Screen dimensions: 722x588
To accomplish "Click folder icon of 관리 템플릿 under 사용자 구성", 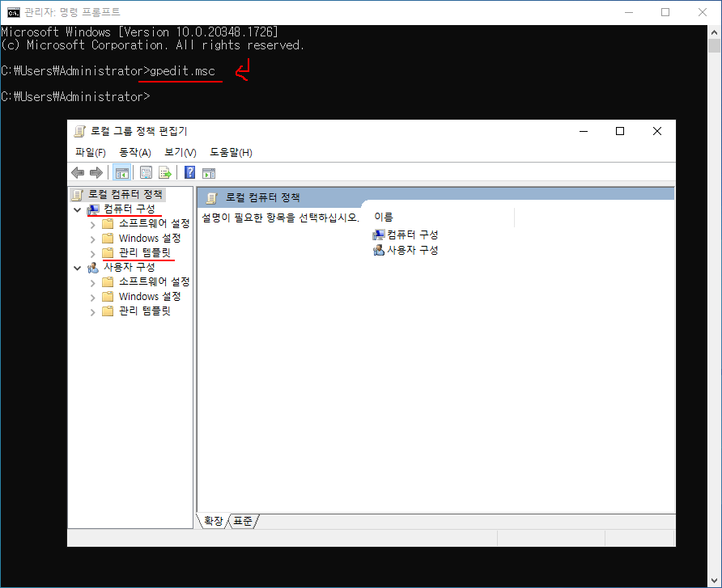I will [x=108, y=311].
